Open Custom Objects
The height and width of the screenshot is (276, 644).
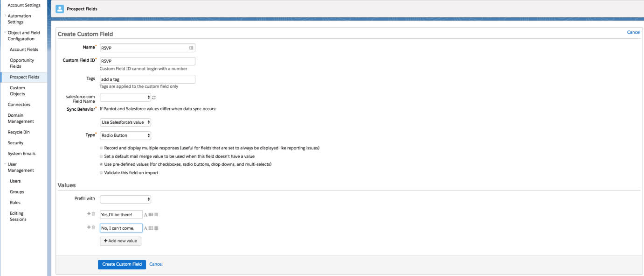18,91
